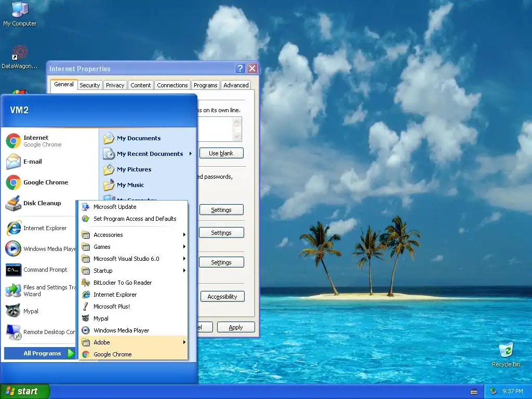Start Files and Settings Transfer Wizard

coord(40,290)
